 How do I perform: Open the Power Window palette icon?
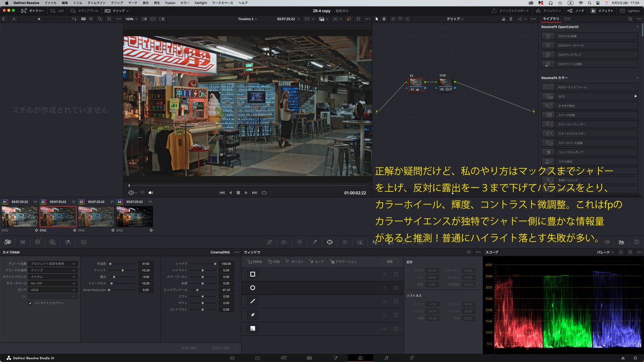click(x=330, y=242)
